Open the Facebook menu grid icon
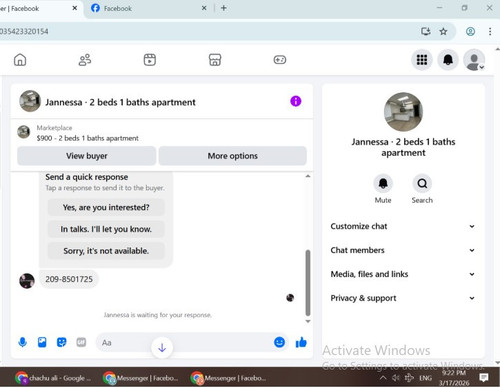 pyautogui.click(x=422, y=60)
